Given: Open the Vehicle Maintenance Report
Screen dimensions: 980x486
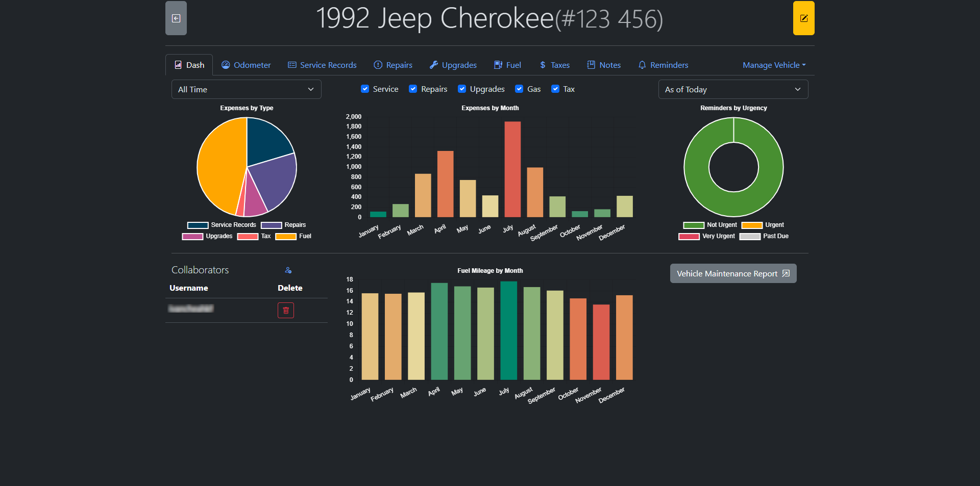Looking at the screenshot, I should [x=733, y=274].
